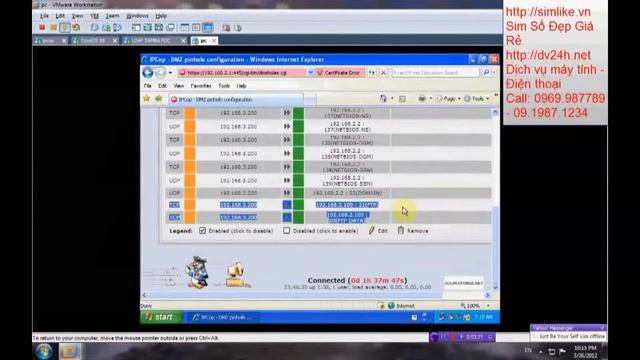Select the IPCop DMZ pinhole configuration IE tab
Screen dimensions: 640x360
point(236,99)
